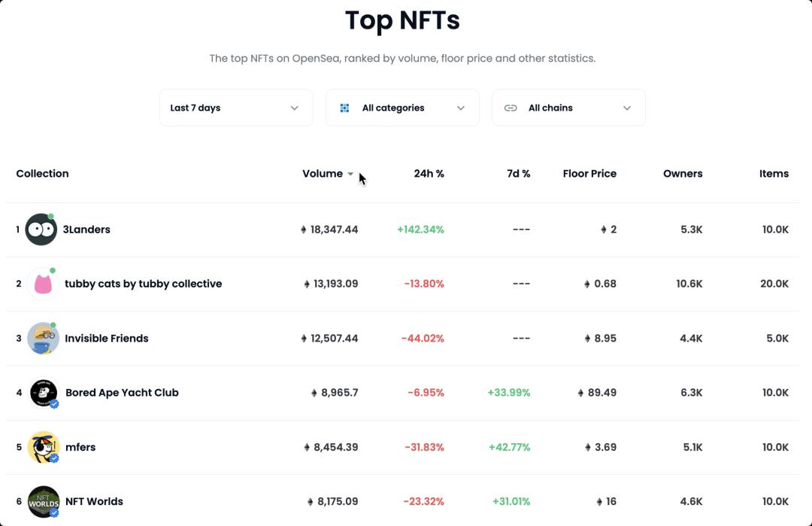This screenshot has width=812, height=526.
Task: Click the Bored Ape Yacht Club logo
Action: point(43,393)
